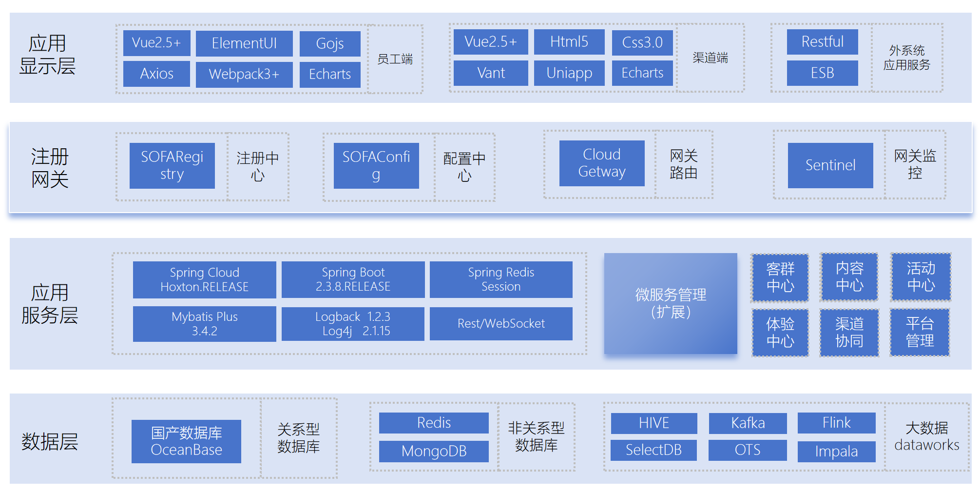980x493 pixels.
Task: Click the 关系型数据库 label
Action: tap(299, 438)
